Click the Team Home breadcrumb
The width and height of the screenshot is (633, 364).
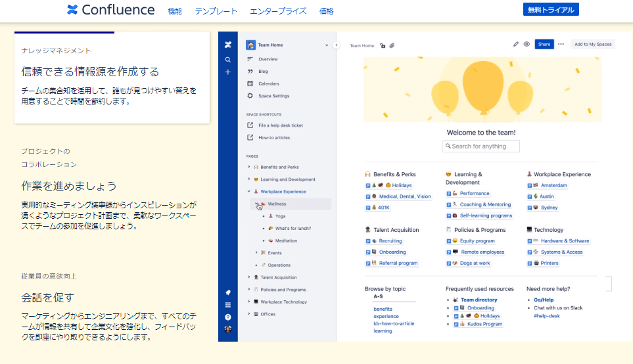[x=362, y=45]
